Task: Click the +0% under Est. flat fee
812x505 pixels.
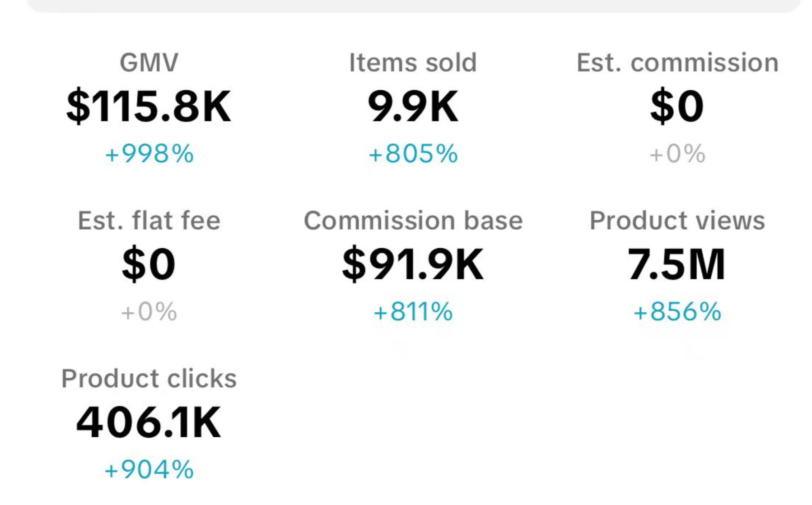Action: 149,312
